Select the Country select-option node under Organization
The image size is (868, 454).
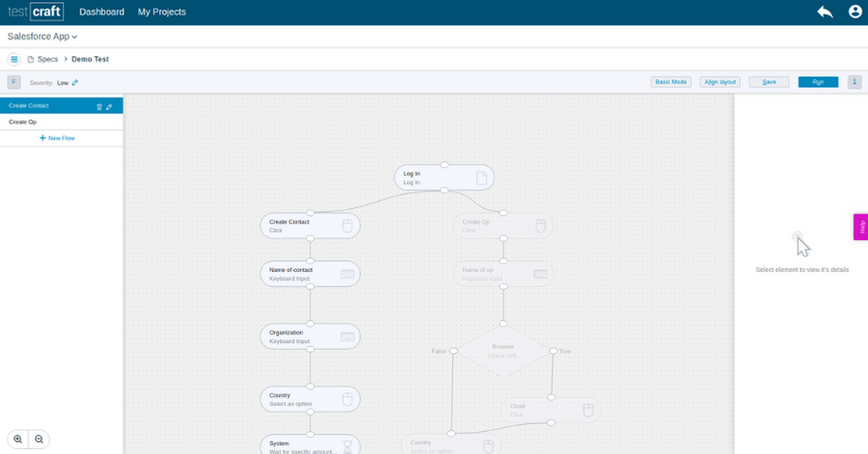(310, 399)
